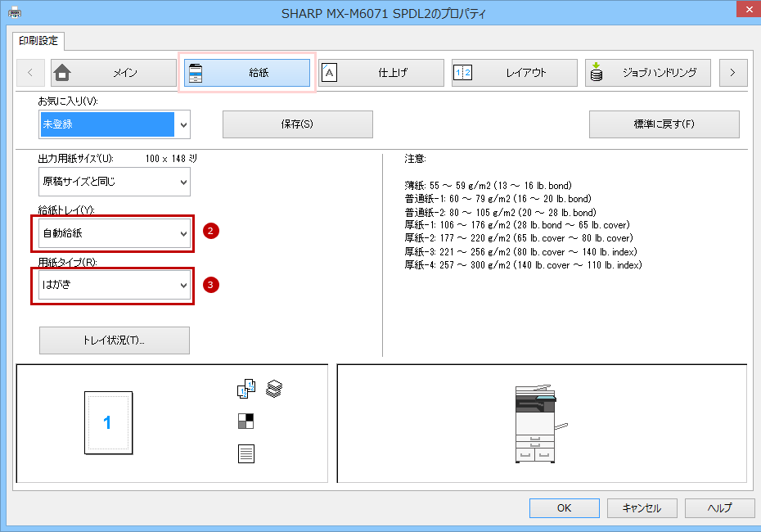
Task: Switch to the 仕上げ tab
Action: tap(381, 73)
